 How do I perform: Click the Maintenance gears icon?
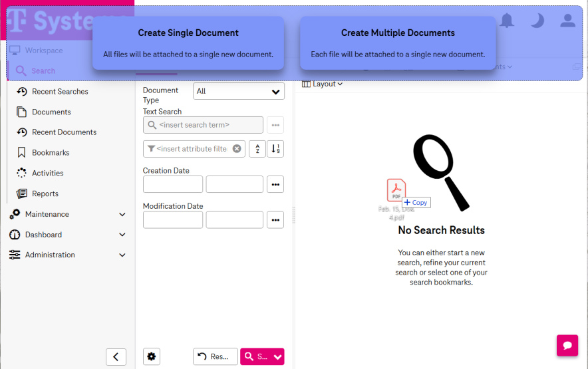coord(15,214)
